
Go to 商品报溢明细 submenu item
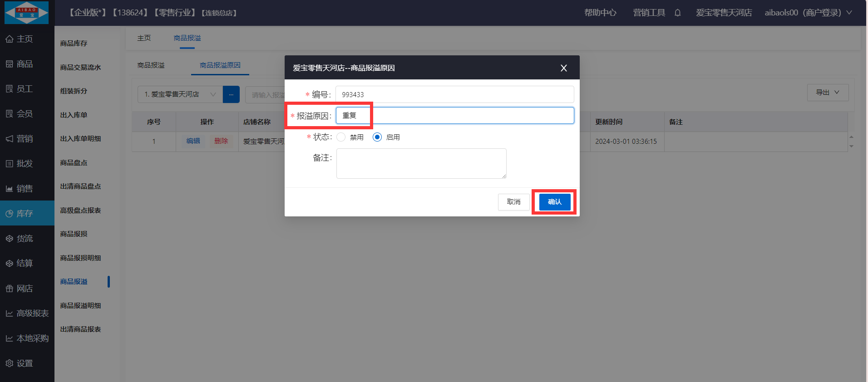coord(80,306)
